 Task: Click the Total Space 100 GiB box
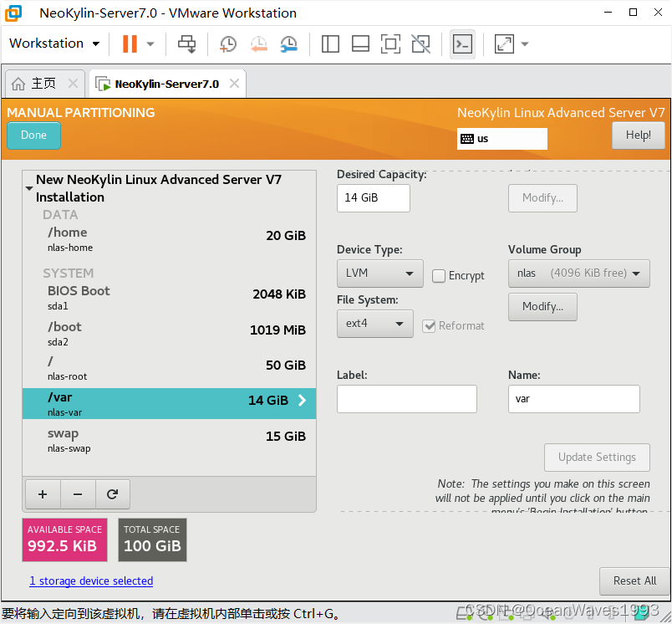click(x=153, y=540)
